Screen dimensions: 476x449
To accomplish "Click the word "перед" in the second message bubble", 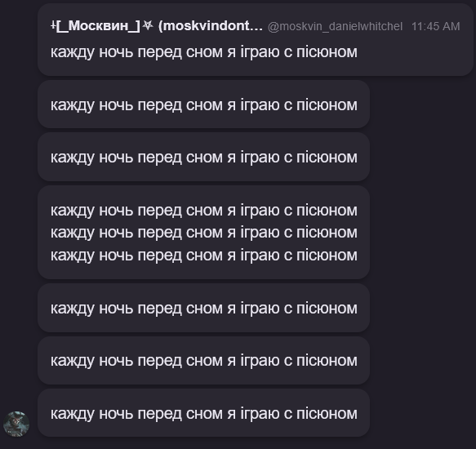I will click(x=160, y=105).
